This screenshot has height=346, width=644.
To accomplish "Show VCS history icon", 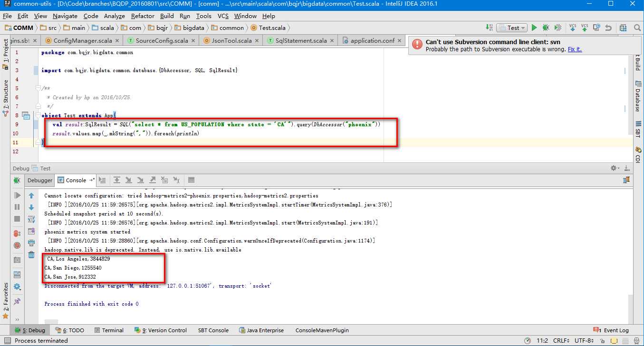I will coord(596,28).
